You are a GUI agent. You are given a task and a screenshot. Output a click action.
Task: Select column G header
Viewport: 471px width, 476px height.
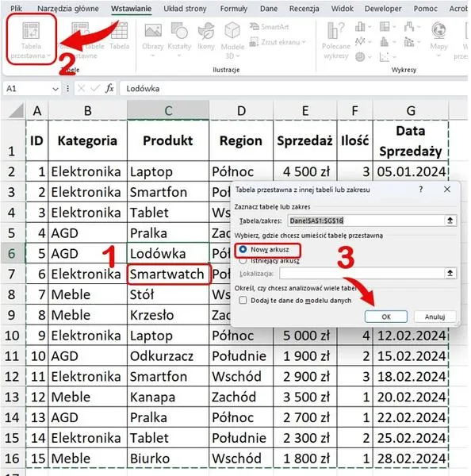click(411, 110)
